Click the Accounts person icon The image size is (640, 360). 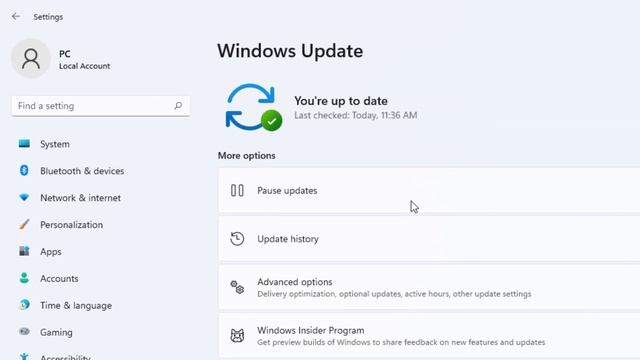[24, 278]
